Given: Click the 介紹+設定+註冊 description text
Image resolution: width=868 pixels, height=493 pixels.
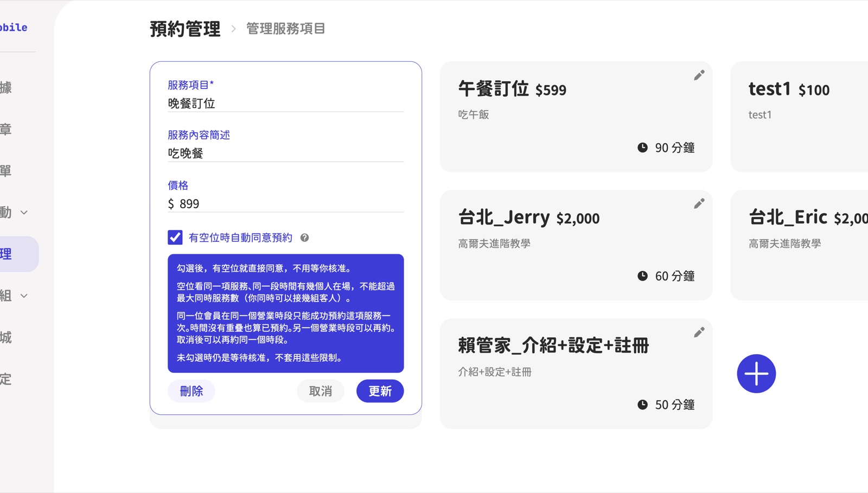Looking at the screenshot, I should (x=495, y=372).
